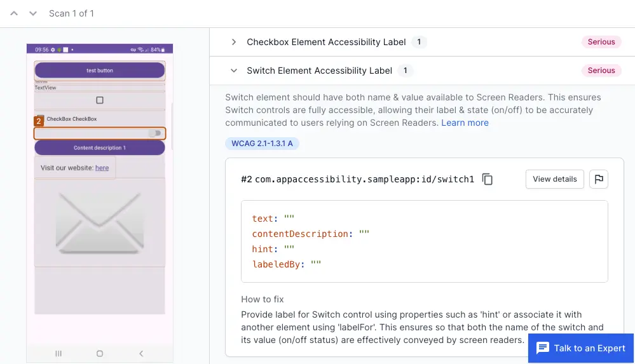
Task: Go to next scan with down arrow
Action: pyautogui.click(x=33, y=13)
